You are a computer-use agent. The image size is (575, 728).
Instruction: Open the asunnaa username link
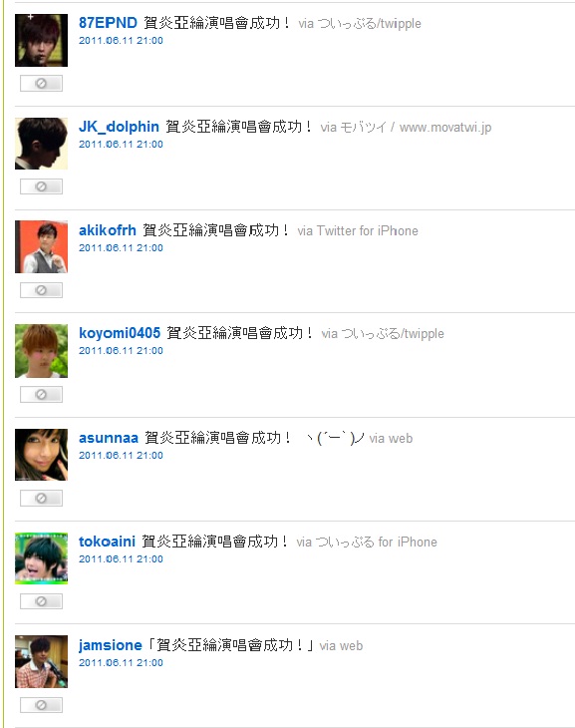click(x=109, y=438)
